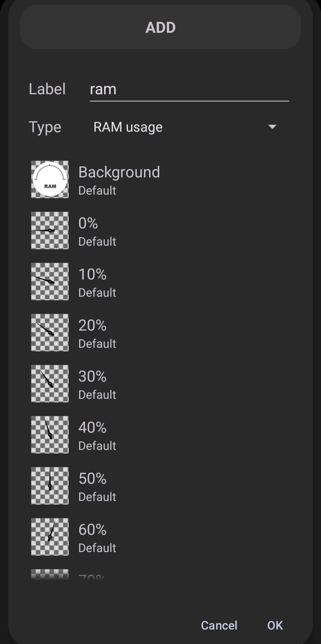This screenshot has height=644, width=321.
Task: Tap the partially visible 70% entry
Action: [160, 574]
